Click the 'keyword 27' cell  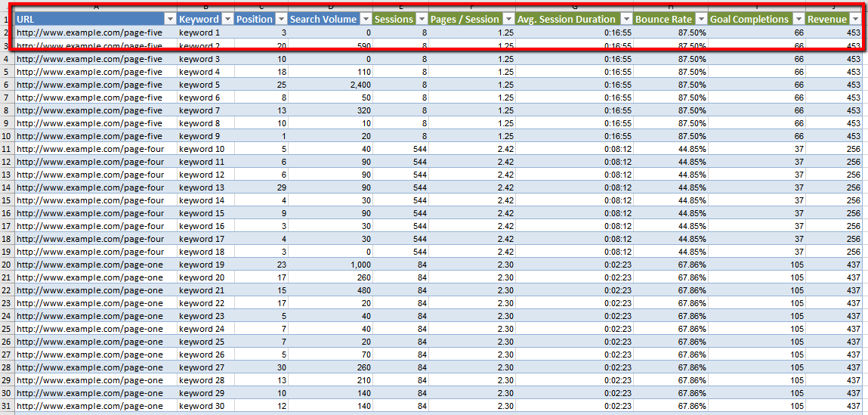(205, 367)
